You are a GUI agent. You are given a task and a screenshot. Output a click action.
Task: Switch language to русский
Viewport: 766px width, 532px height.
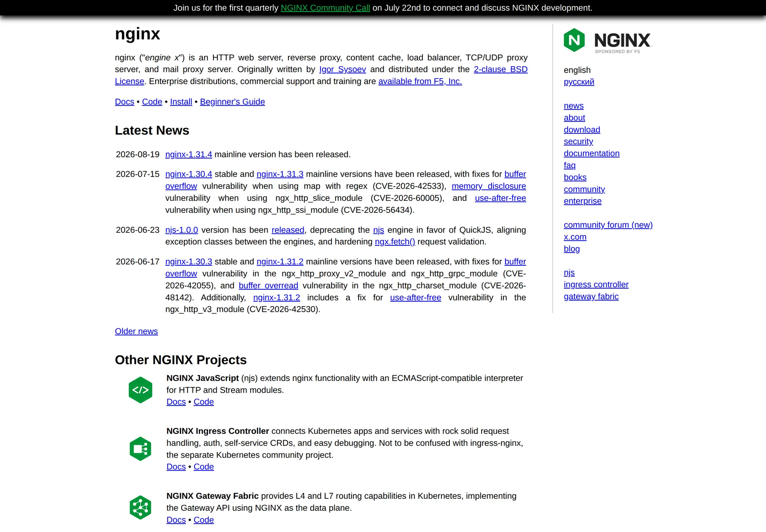coord(579,82)
